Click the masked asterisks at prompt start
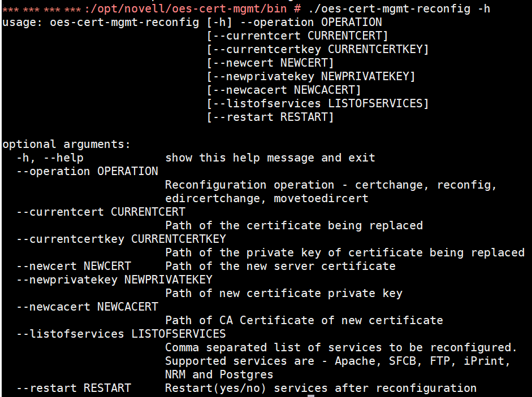The image size is (532, 397). pyautogui.click(x=42, y=10)
